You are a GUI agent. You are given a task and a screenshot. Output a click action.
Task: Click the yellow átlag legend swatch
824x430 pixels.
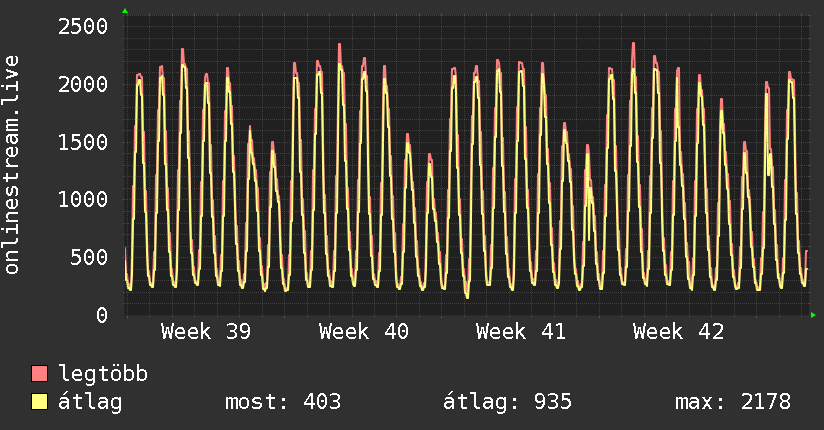(40, 402)
